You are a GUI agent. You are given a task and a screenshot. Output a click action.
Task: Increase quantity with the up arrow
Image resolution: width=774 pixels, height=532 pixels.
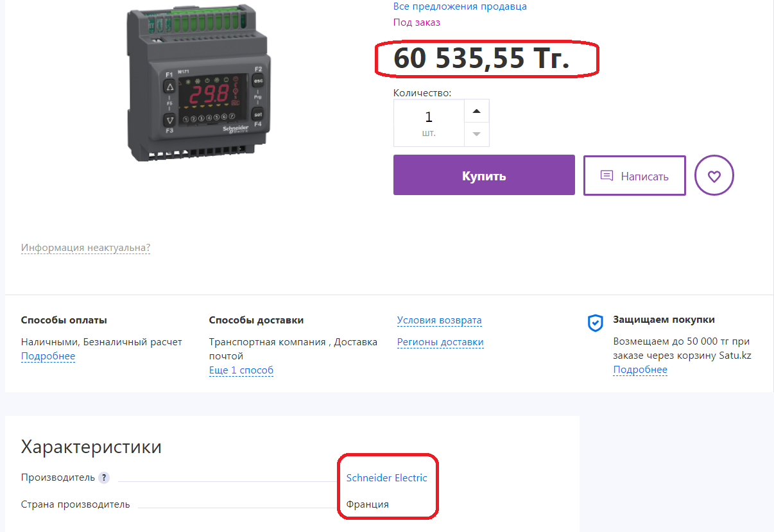(476, 111)
